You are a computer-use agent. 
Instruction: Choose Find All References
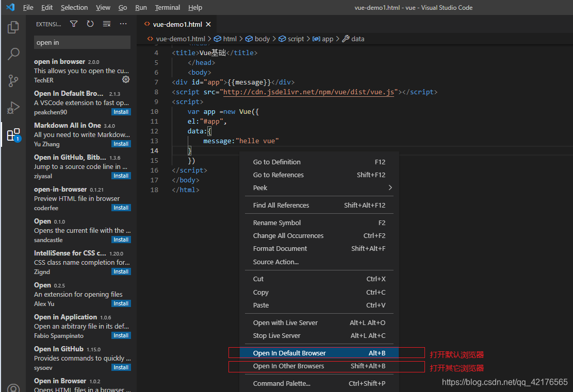click(319, 205)
